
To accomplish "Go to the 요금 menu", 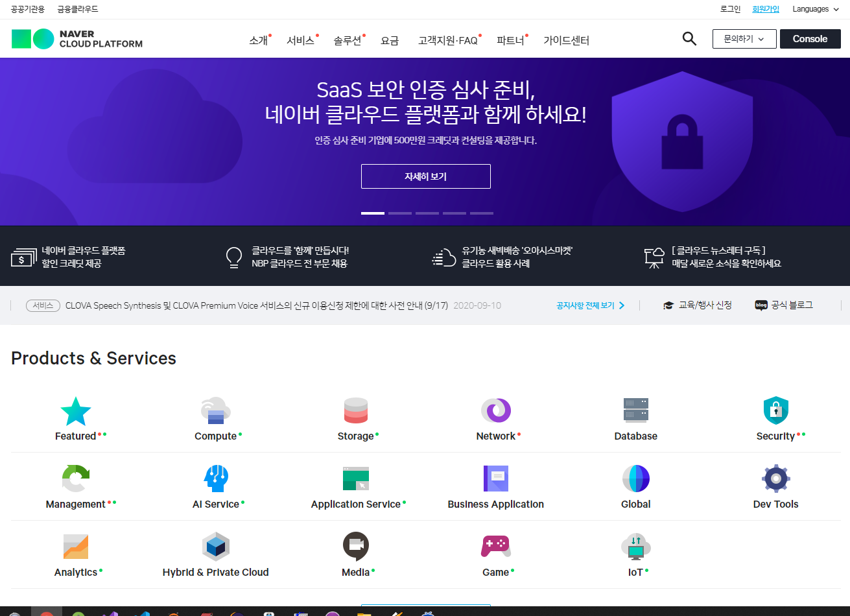I will click(390, 40).
